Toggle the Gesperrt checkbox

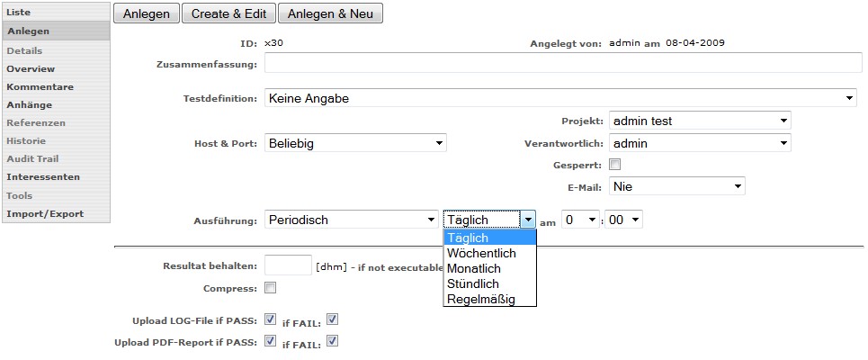(615, 165)
